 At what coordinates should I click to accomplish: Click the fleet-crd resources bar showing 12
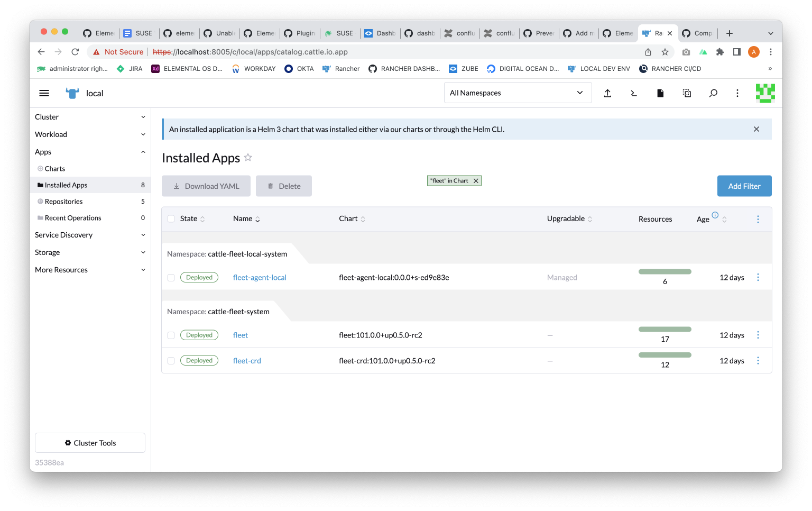tap(665, 355)
